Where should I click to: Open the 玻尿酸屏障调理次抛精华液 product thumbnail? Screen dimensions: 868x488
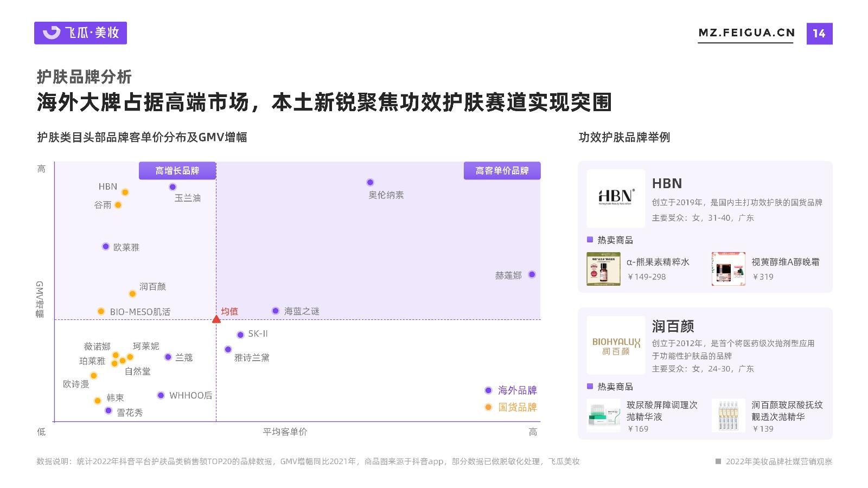coord(603,416)
